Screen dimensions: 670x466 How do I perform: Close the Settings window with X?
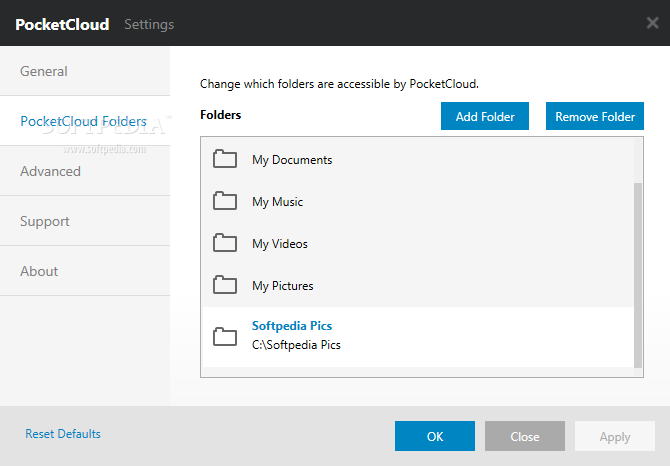coord(652,23)
